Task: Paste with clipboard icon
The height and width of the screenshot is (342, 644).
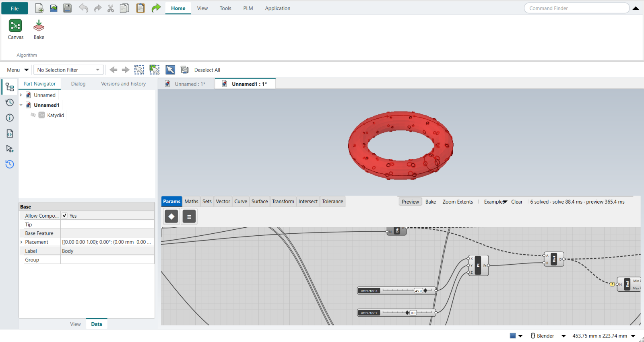Action: coord(140,8)
